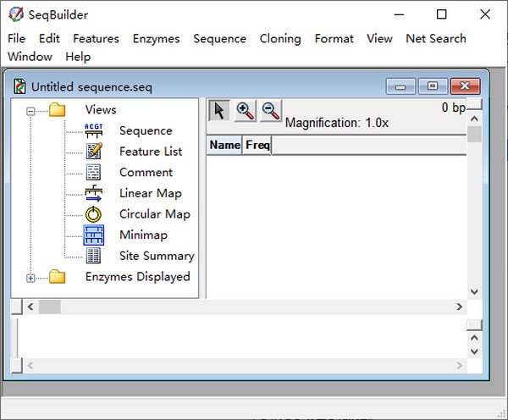Image resolution: width=508 pixels, height=420 pixels.
Task: Click the Site Summary table icon
Action: (x=93, y=256)
